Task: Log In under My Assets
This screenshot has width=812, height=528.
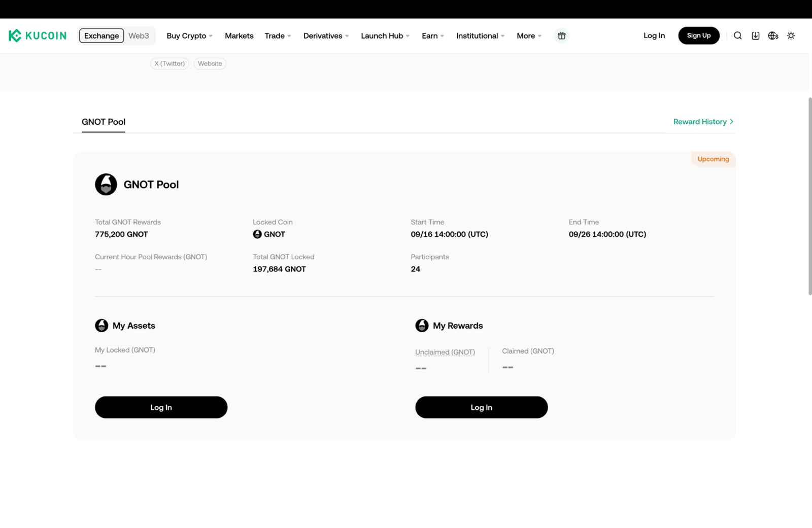Action: (161, 407)
